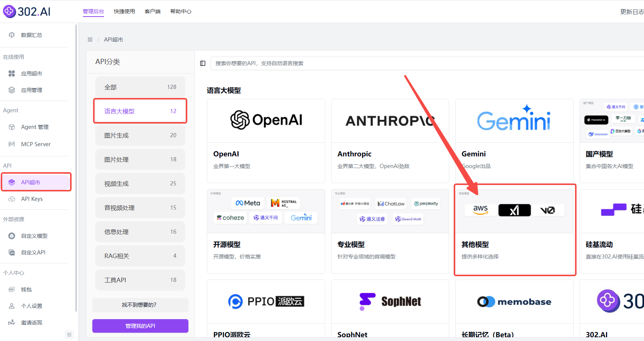Click the aws logo in 其他模型
644x341 pixels.
pyautogui.click(x=480, y=210)
